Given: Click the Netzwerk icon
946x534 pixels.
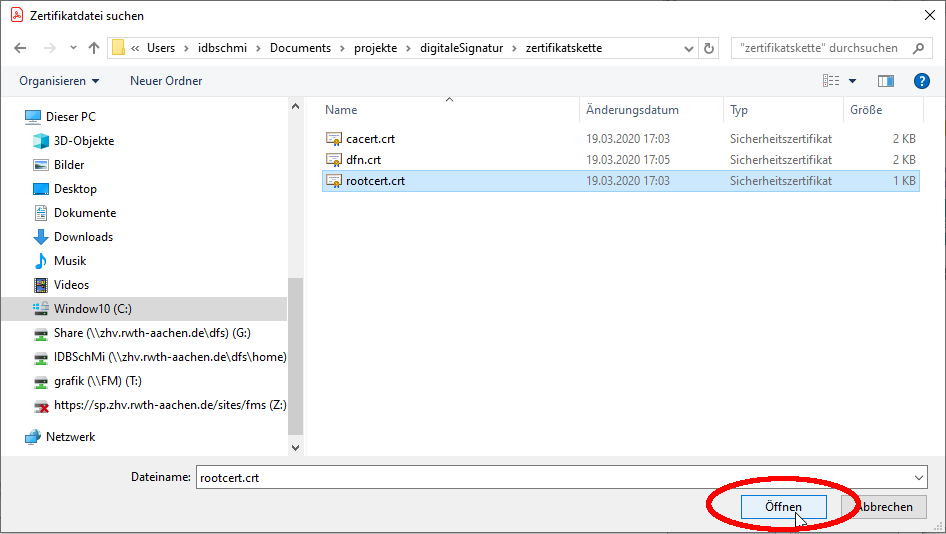Looking at the screenshot, I should pyautogui.click(x=33, y=437).
